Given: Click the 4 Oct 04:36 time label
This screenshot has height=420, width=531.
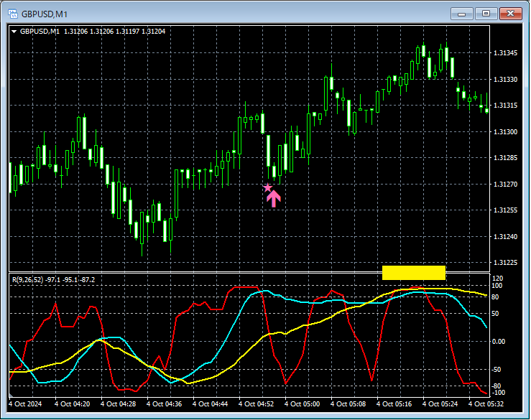Looking at the screenshot, I should click(165, 404).
